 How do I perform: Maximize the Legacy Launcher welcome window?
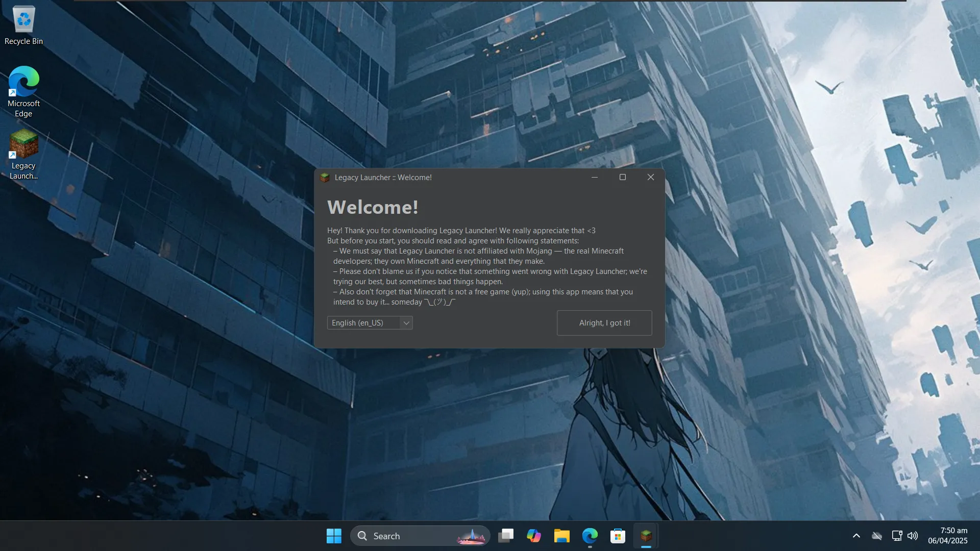(x=623, y=177)
